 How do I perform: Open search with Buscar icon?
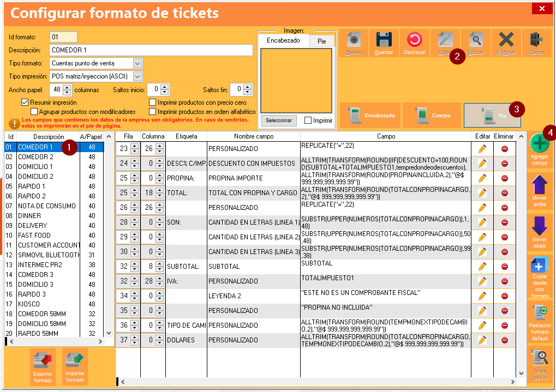click(475, 43)
